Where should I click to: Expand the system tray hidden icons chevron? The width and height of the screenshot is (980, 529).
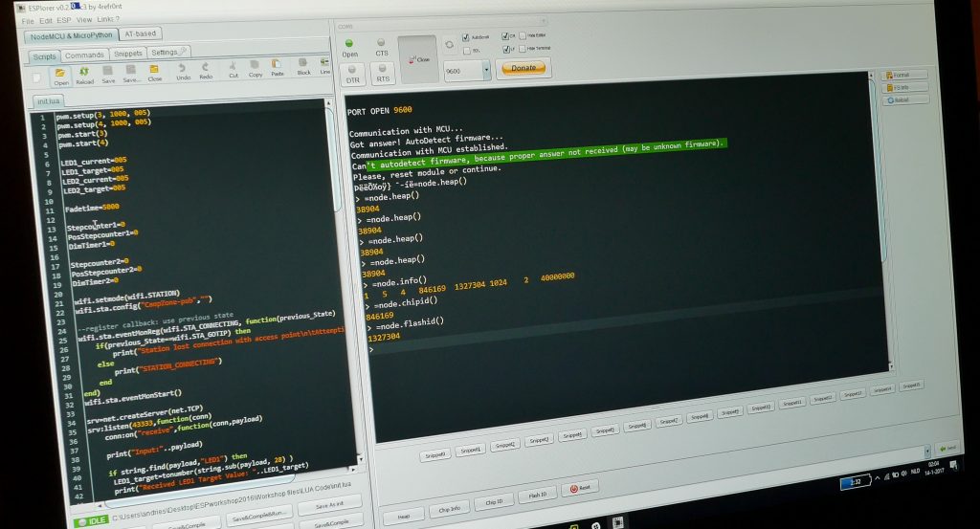click(878, 477)
